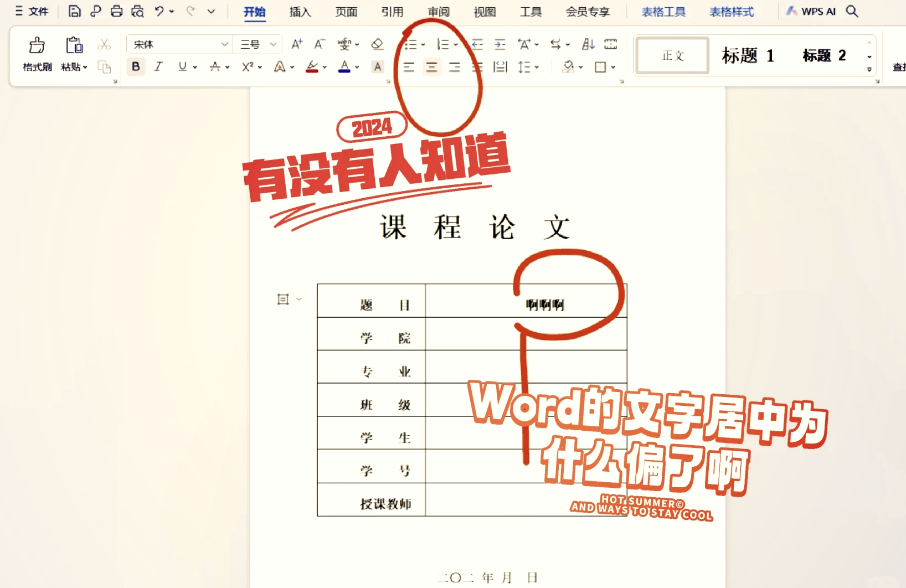Click the phonetic guide (變) icon

tap(344, 44)
